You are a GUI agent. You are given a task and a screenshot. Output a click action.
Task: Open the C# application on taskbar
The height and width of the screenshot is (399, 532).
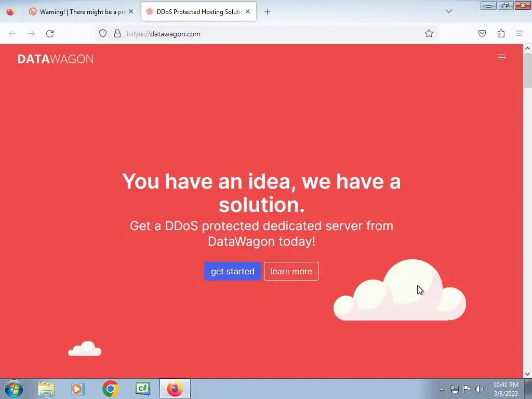tap(142, 389)
